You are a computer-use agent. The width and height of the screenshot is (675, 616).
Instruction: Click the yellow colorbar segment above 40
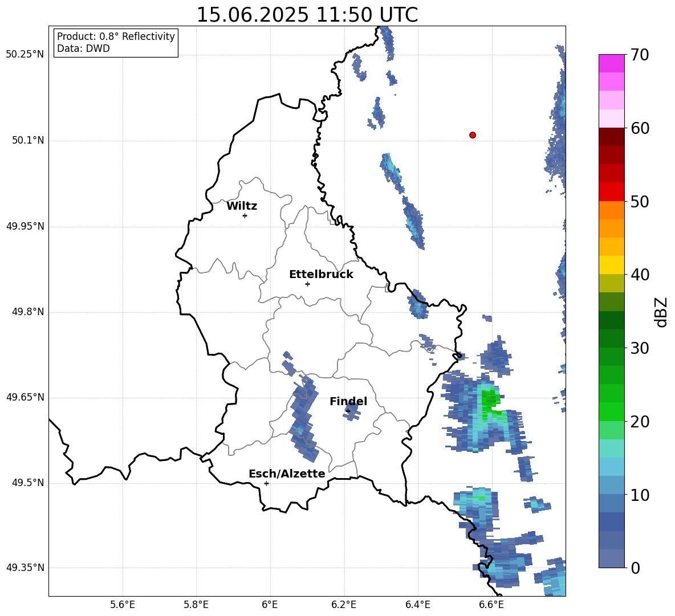point(611,266)
